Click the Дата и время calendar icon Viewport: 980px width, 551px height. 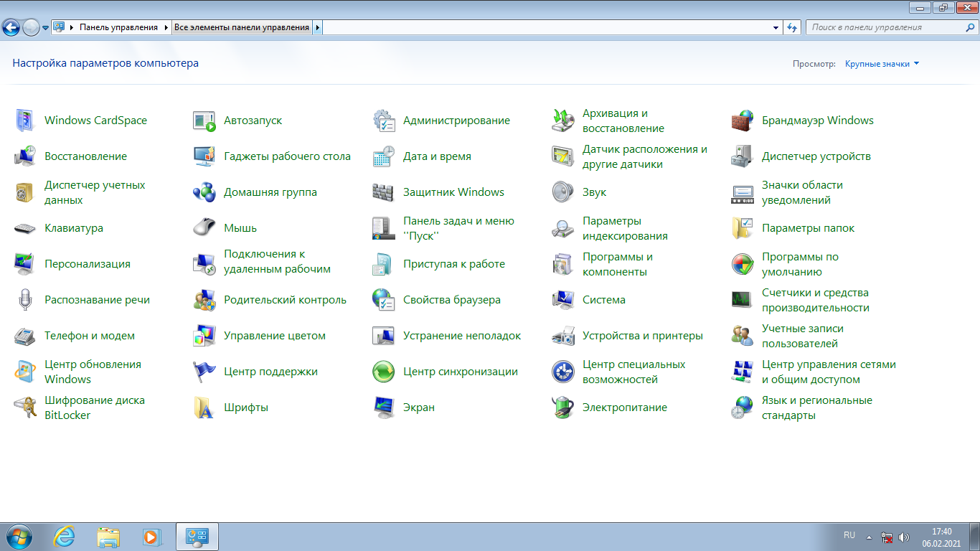pyautogui.click(x=384, y=156)
